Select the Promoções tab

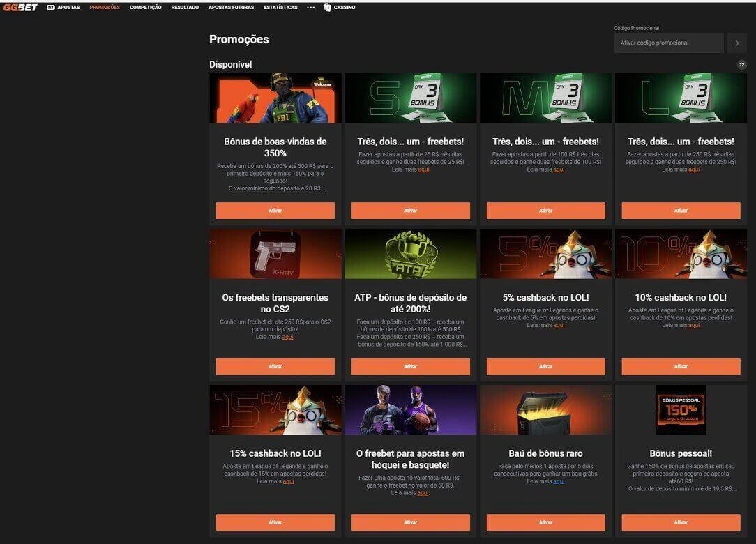[105, 7]
